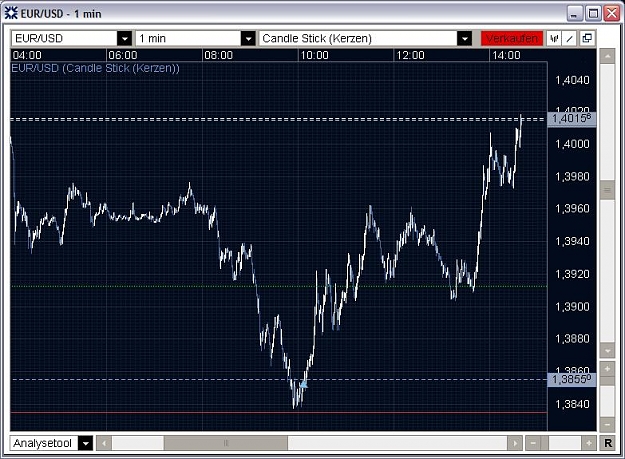Minimize the EUR/USD chart window
Viewport: 625px width, 459px height.
(574, 14)
